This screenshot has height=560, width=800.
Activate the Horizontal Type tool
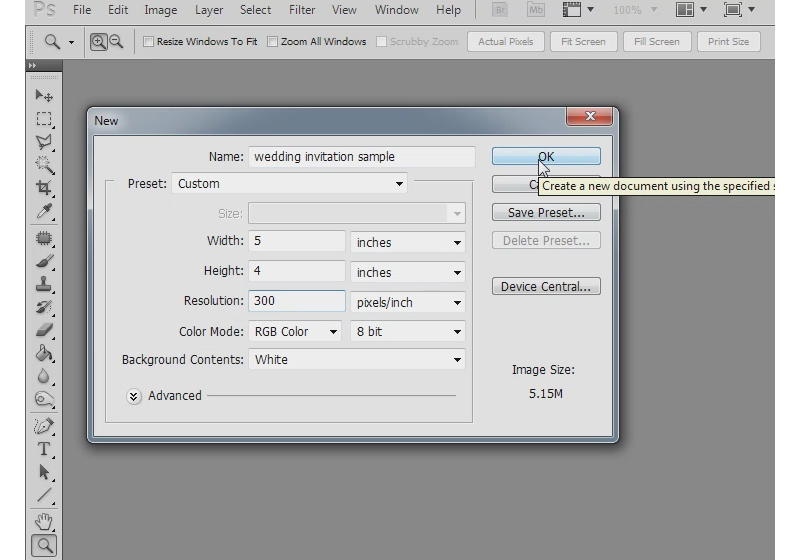44,449
